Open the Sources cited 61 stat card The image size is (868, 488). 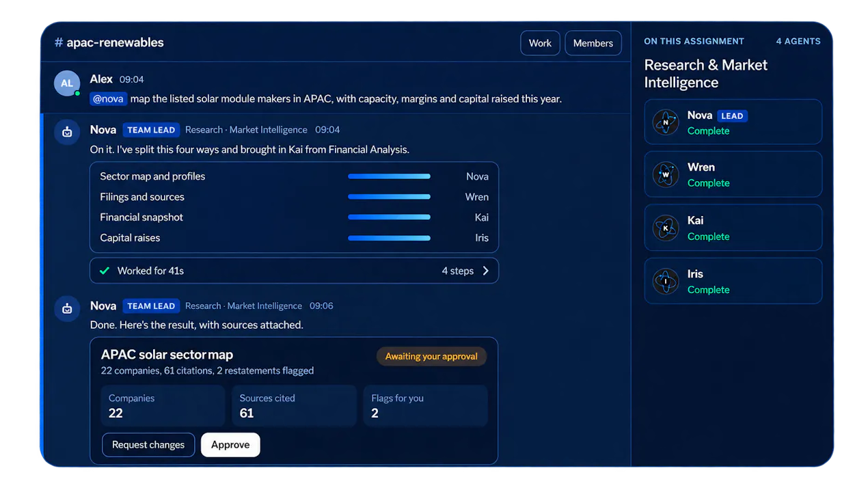295,406
